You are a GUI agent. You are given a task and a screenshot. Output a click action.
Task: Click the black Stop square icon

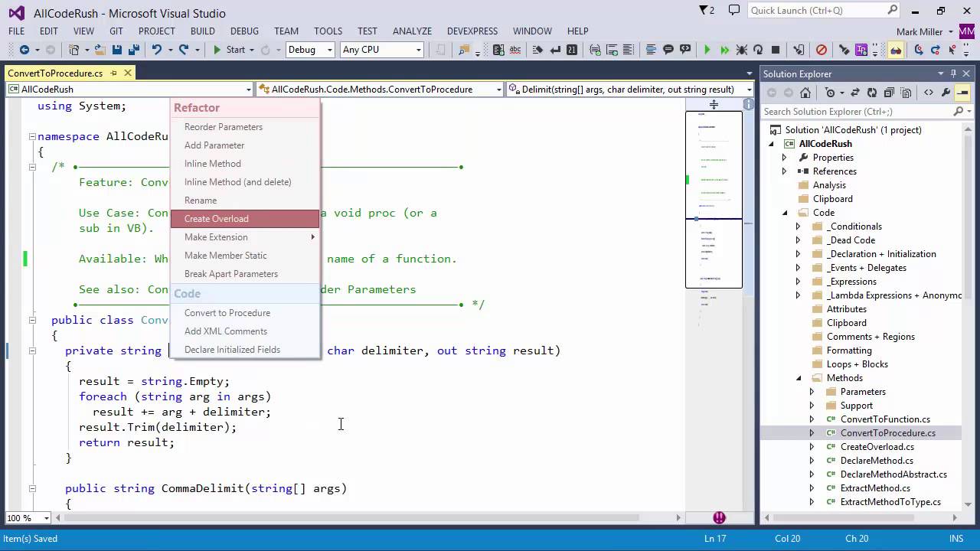pos(776,50)
